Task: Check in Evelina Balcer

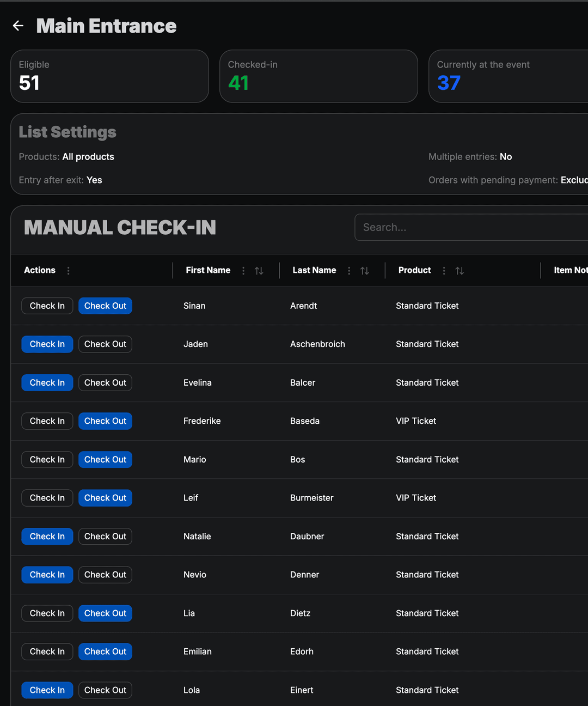Action: (47, 383)
